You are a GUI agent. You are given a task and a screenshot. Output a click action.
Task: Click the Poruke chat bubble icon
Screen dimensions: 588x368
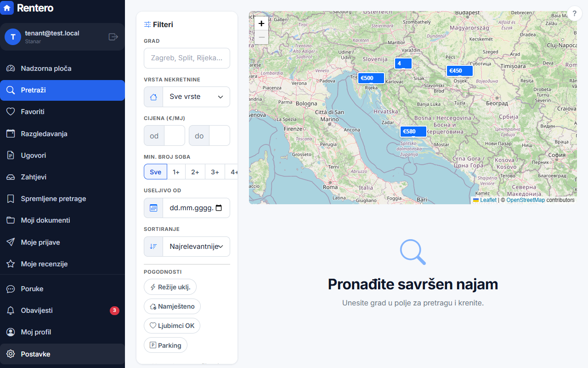(x=11, y=289)
